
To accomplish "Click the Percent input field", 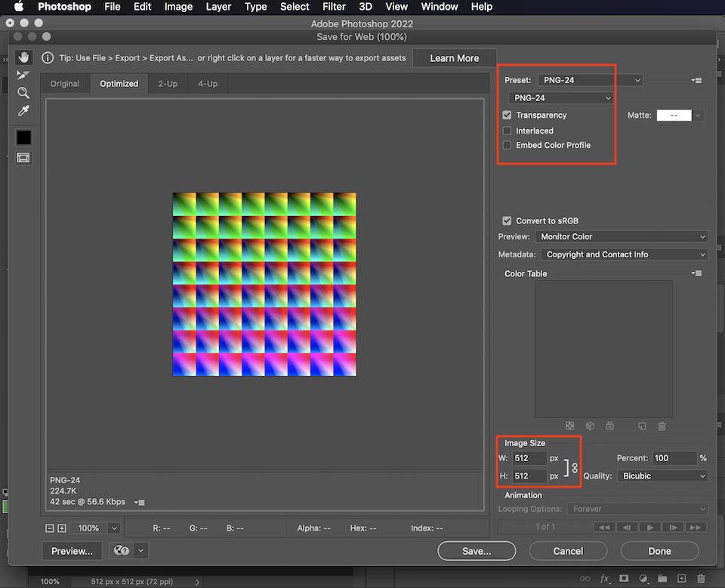I will 674,458.
